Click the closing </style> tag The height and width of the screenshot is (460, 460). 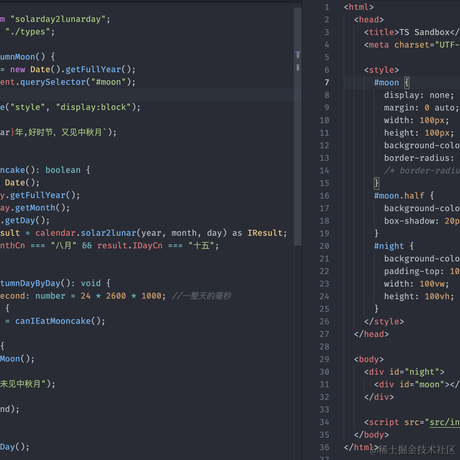[384, 322]
